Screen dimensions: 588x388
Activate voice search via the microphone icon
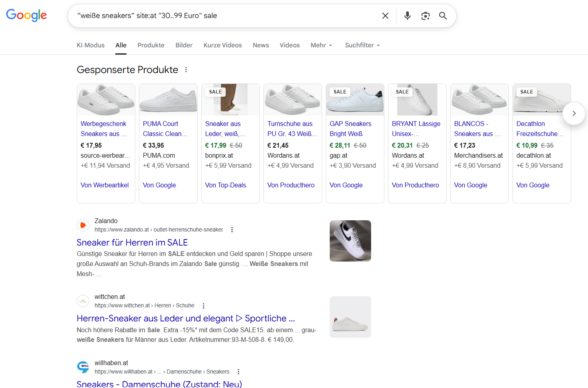click(x=407, y=16)
